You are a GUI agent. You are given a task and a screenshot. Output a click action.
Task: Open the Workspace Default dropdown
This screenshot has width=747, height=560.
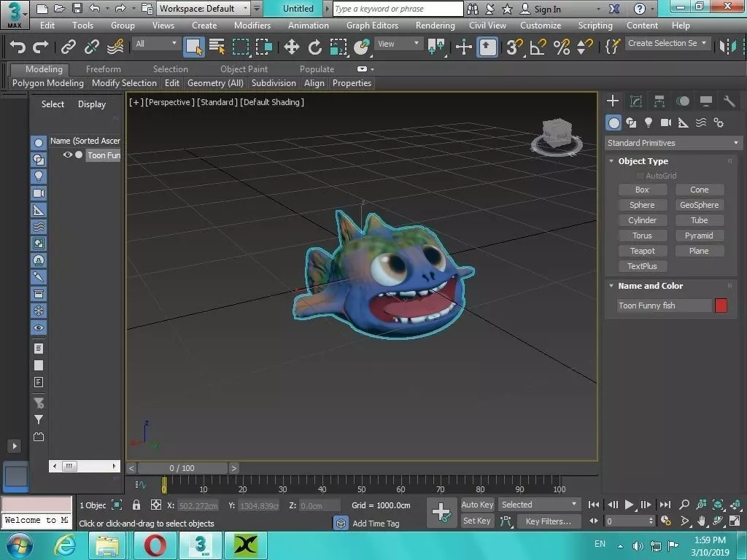click(204, 9)
